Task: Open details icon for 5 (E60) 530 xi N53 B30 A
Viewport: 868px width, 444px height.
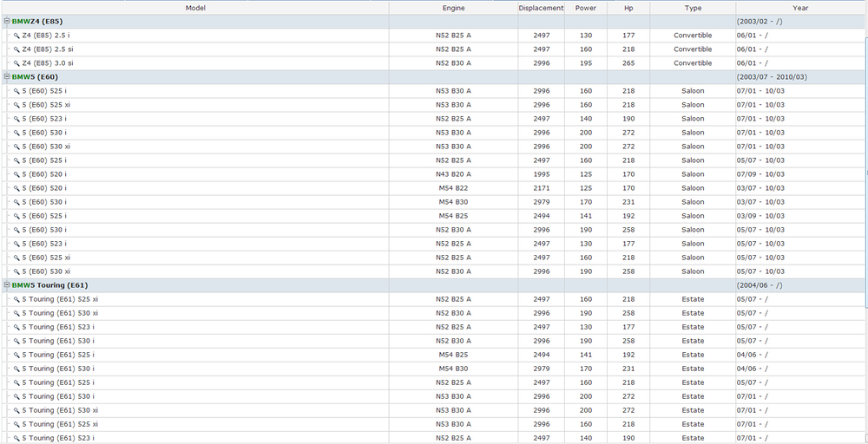Action: pyautogui.click(x=16, y=147)
